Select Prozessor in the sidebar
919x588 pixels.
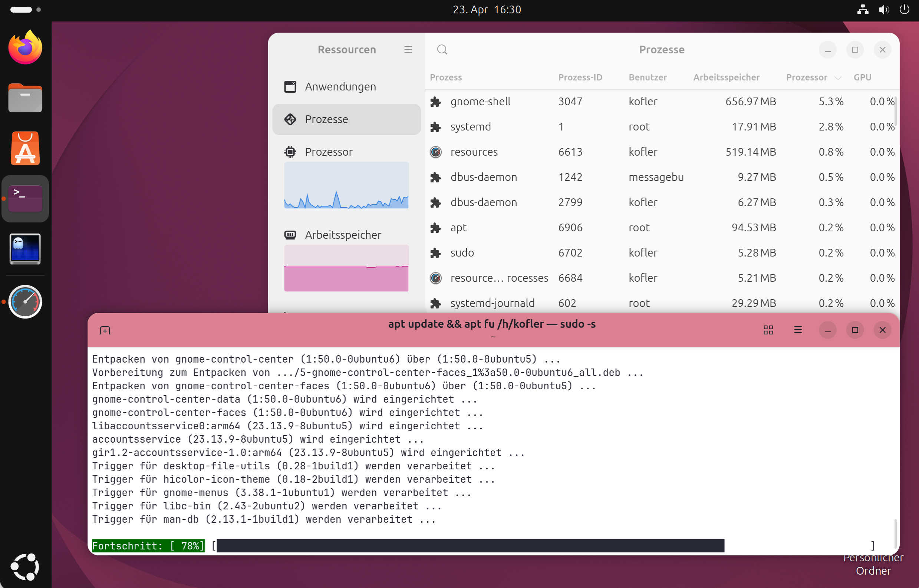coord(329,152)
